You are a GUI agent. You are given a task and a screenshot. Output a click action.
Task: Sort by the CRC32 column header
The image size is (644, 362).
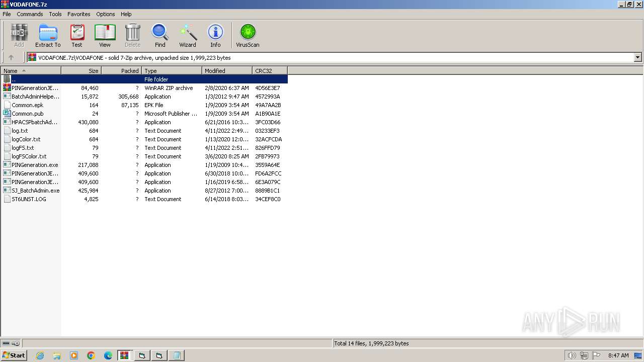pos(270,71)
